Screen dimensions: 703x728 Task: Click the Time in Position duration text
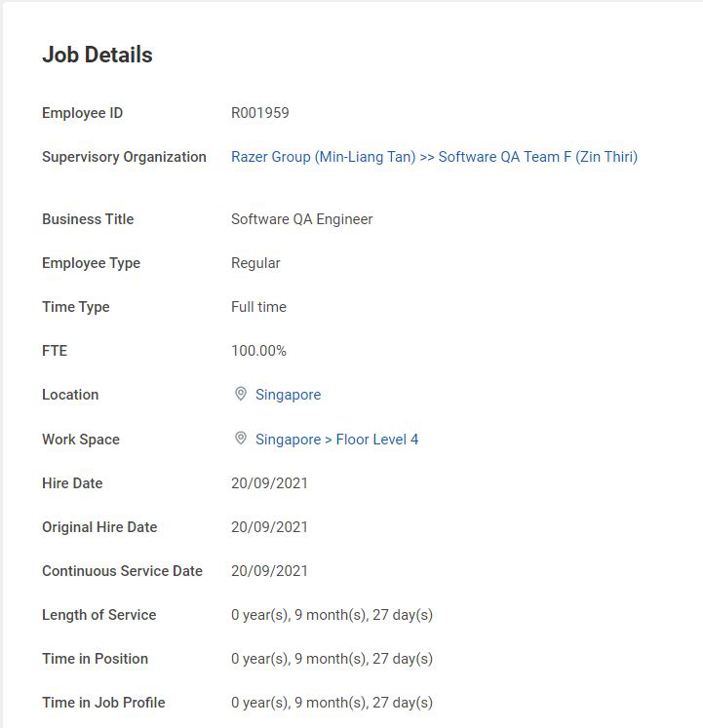coord(332,659)
